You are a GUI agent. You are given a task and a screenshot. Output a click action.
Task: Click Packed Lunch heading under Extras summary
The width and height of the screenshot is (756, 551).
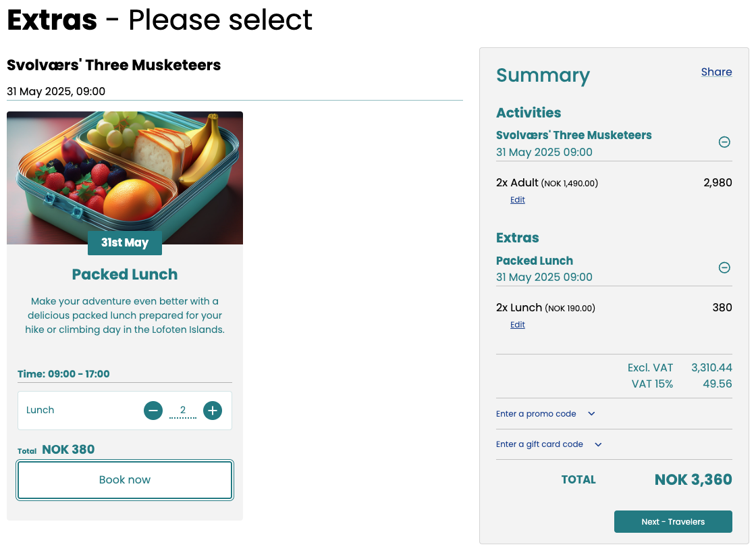pos(535,261)
